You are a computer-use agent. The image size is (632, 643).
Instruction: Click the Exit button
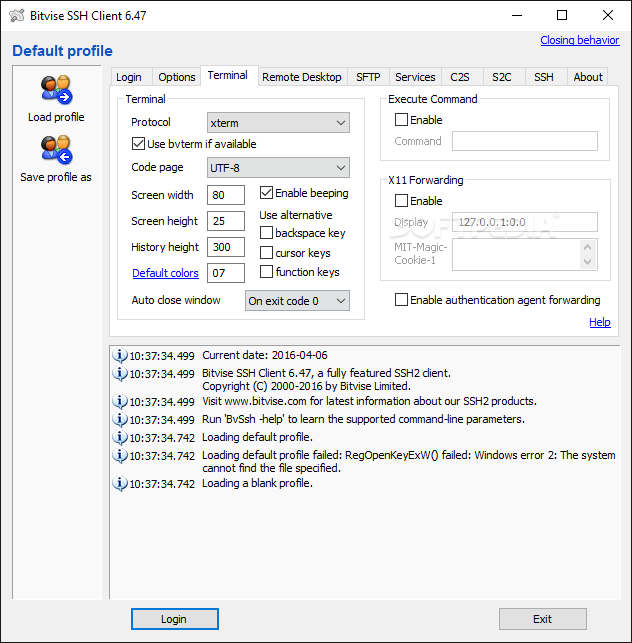coord(543,619)
